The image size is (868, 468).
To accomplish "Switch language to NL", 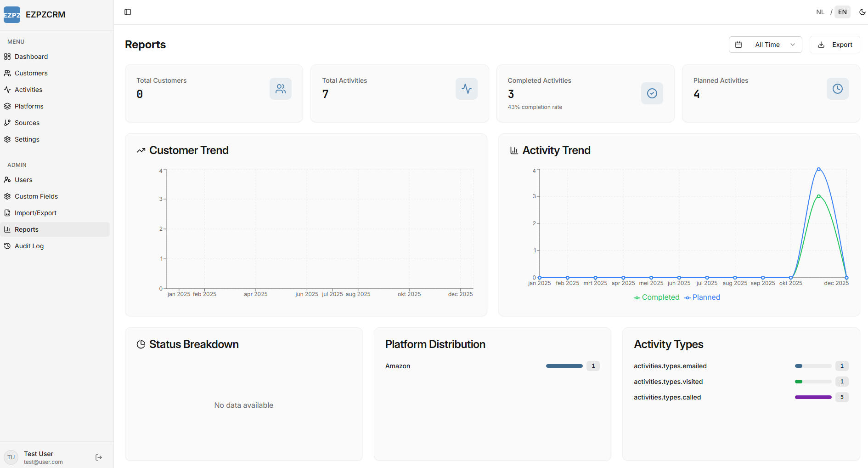I will pos(820,11).
